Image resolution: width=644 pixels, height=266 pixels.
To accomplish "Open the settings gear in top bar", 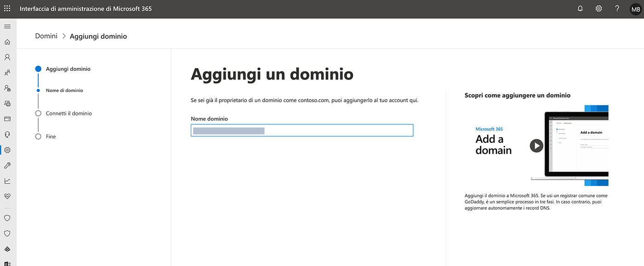I will point(598,8).
